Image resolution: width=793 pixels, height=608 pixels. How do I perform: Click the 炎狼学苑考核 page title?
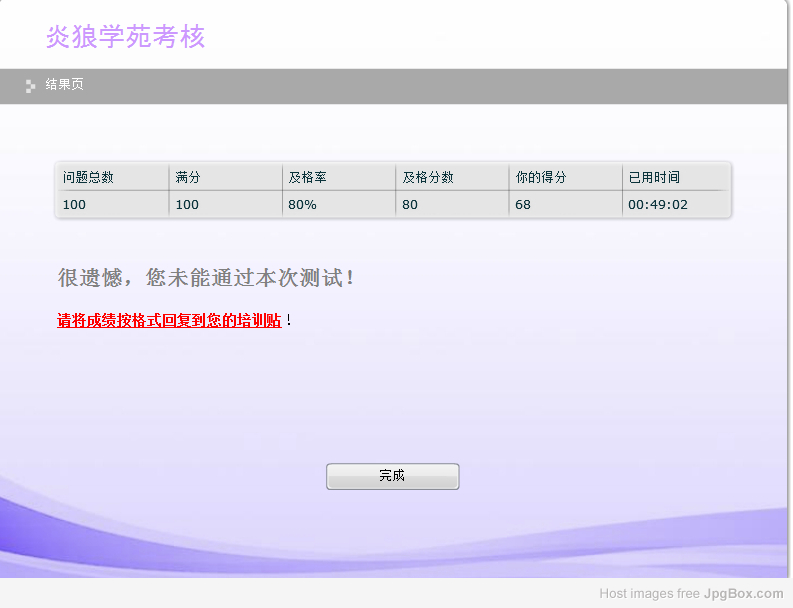pos(125,37)
